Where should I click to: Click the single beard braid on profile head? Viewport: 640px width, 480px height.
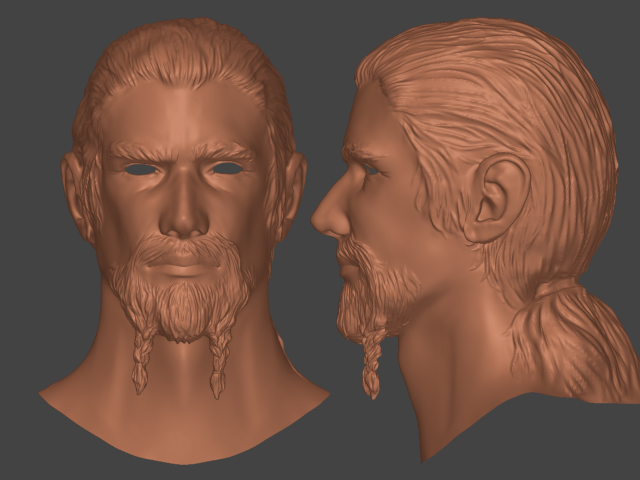371,363
